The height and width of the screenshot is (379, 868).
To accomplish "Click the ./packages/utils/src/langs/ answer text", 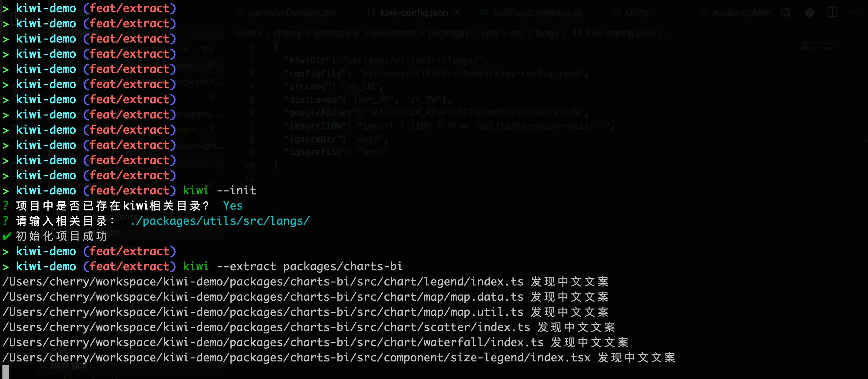I will (x=220, y=221).
